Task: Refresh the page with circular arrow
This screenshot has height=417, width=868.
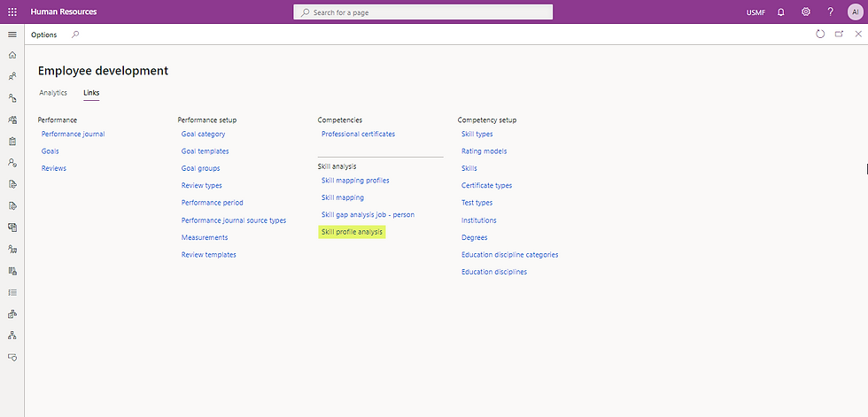Action: 820,35
